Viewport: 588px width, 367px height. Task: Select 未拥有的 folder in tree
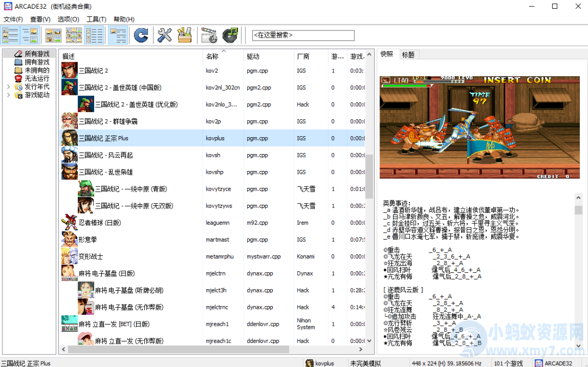pos(37,70)
